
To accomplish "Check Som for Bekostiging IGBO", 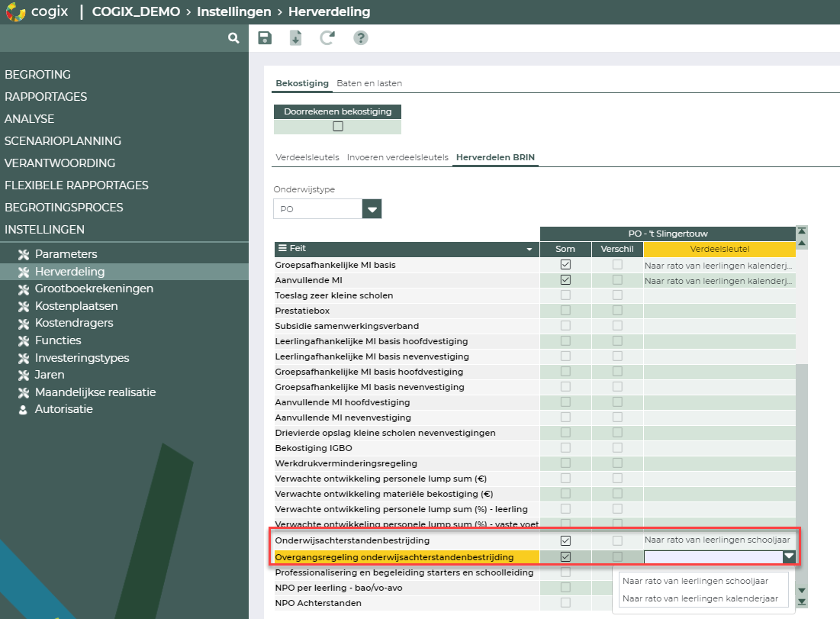I will (565, 447).
